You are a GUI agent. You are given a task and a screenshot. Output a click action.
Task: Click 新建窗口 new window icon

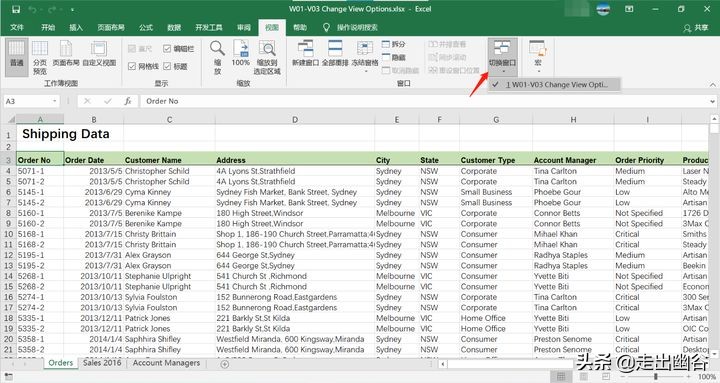305,53
